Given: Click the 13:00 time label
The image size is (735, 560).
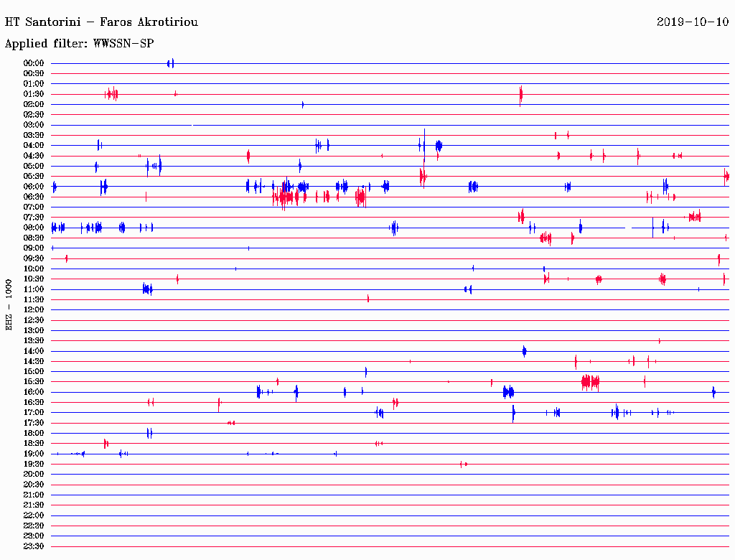Looking at the screenshot, I should point(34,330).
